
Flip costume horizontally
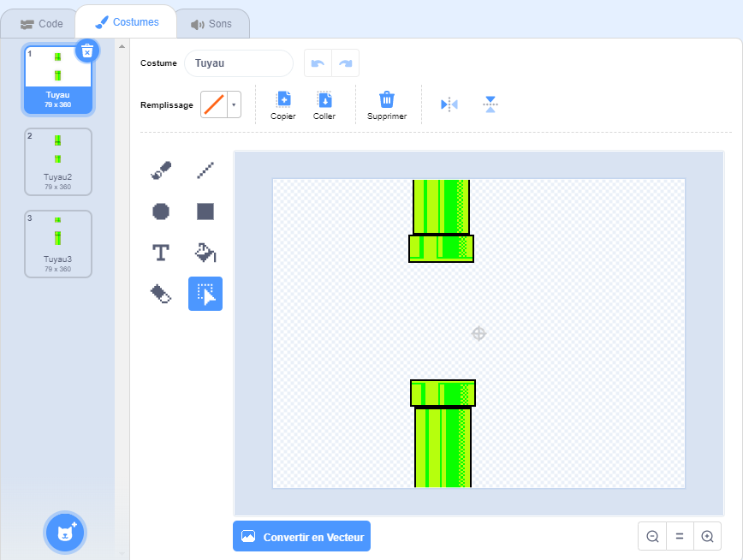[449, 104]
